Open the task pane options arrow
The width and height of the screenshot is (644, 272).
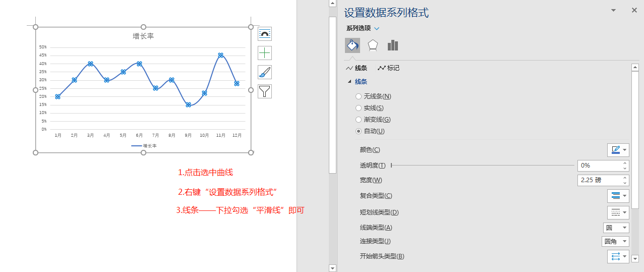click(614, 10)
